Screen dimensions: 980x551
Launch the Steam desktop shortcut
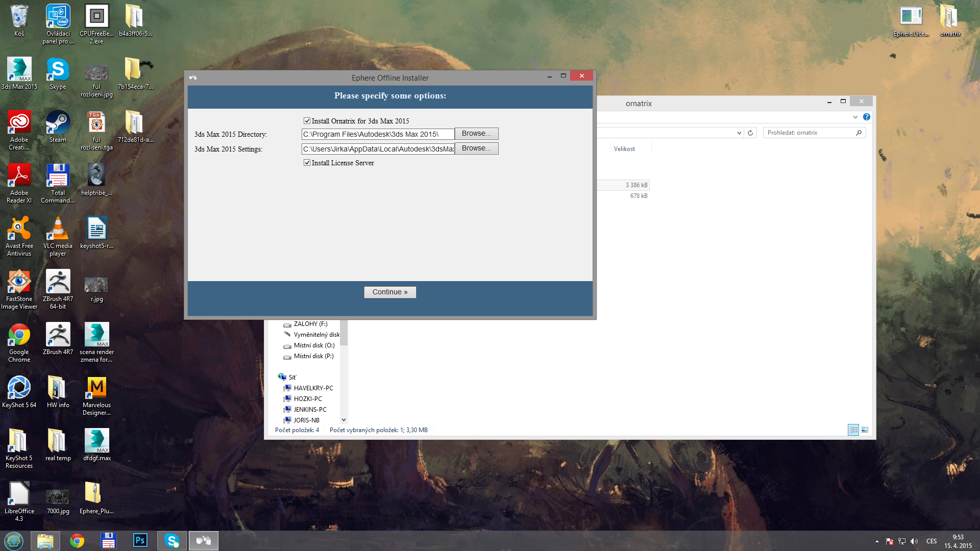point(58,127)
